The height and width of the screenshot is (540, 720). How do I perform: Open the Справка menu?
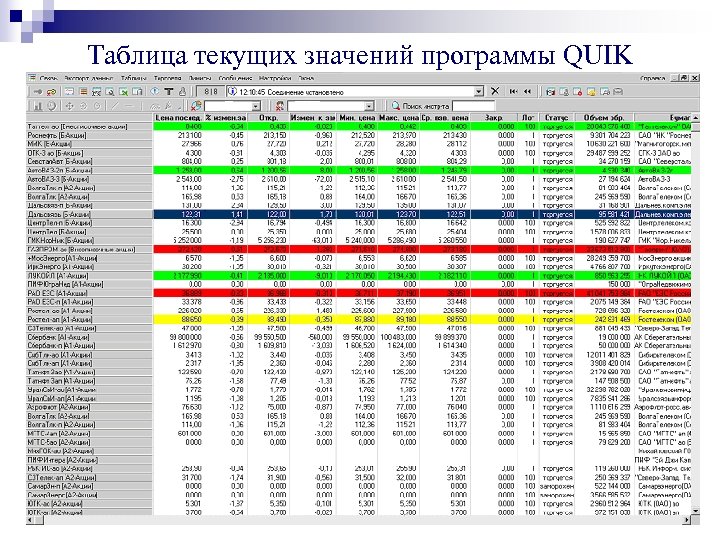652,79
